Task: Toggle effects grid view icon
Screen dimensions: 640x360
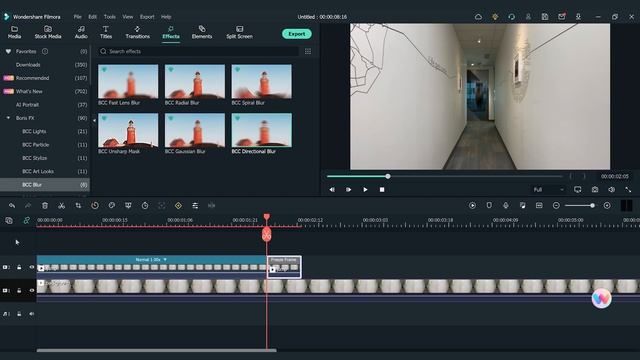Action: tap(308, 51)
